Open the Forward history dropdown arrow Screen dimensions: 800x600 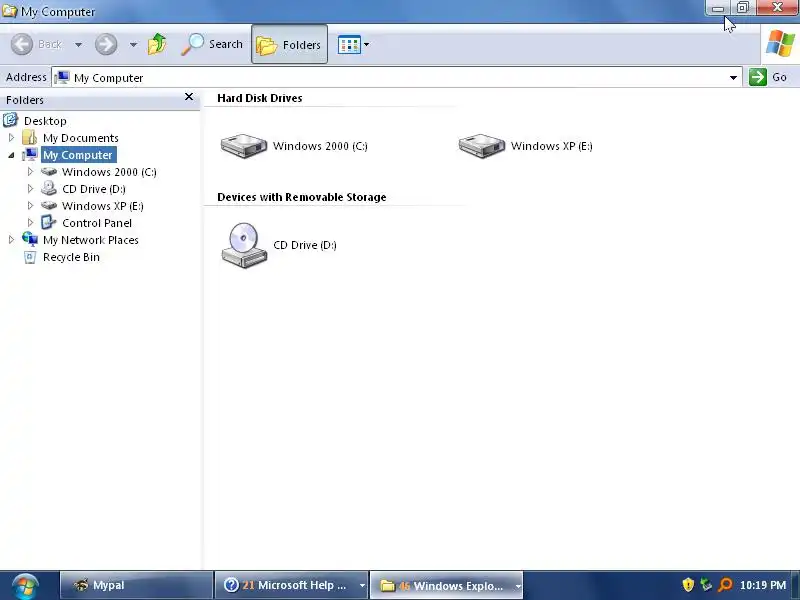coord(133,45)
